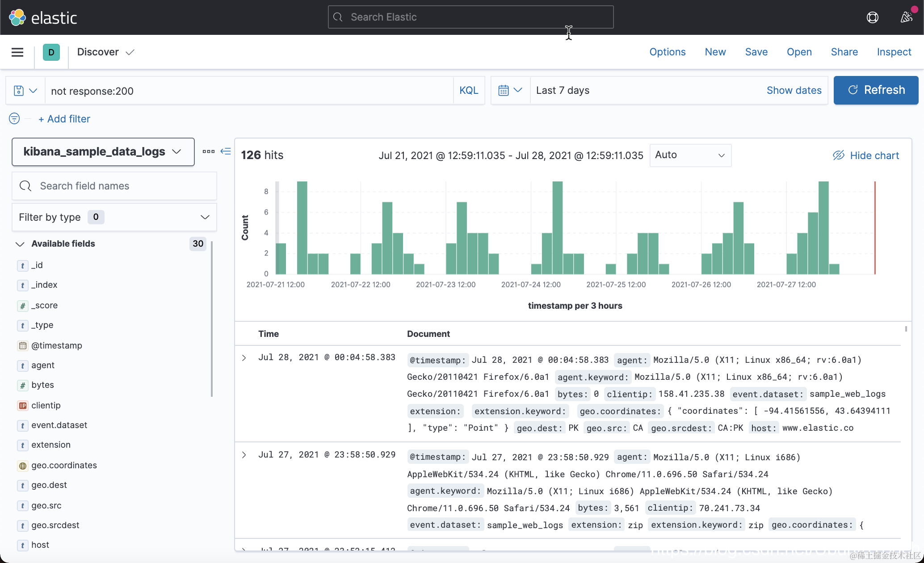The width and height of the screenshot is (924, 563).
Task: Click the _id field type icon
Action: point(23,265)
